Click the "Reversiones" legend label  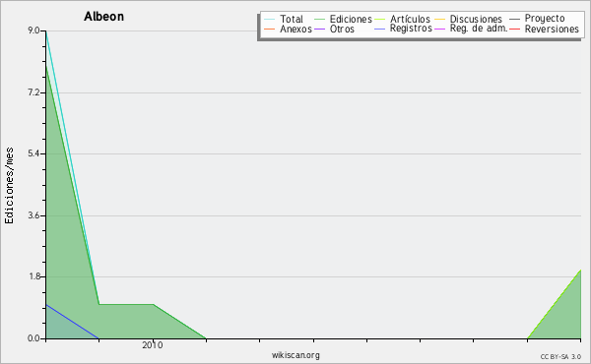click(x=552, y=29)
